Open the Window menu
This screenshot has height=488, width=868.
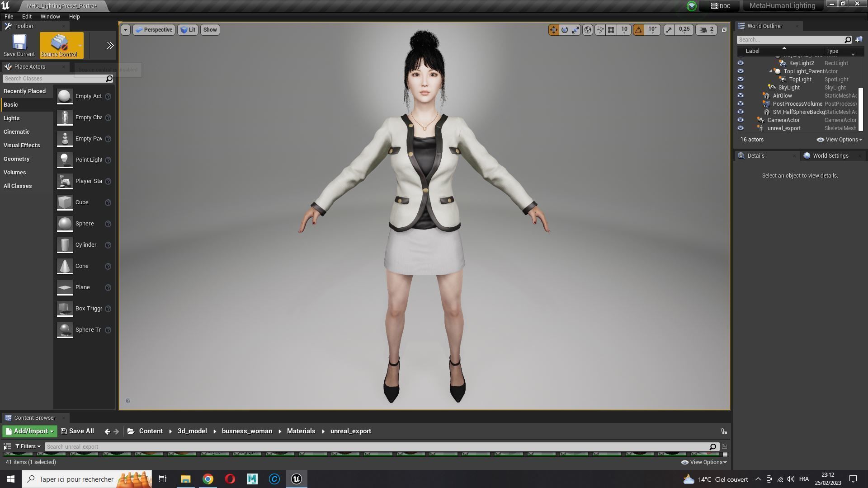[x=50, y=17]
